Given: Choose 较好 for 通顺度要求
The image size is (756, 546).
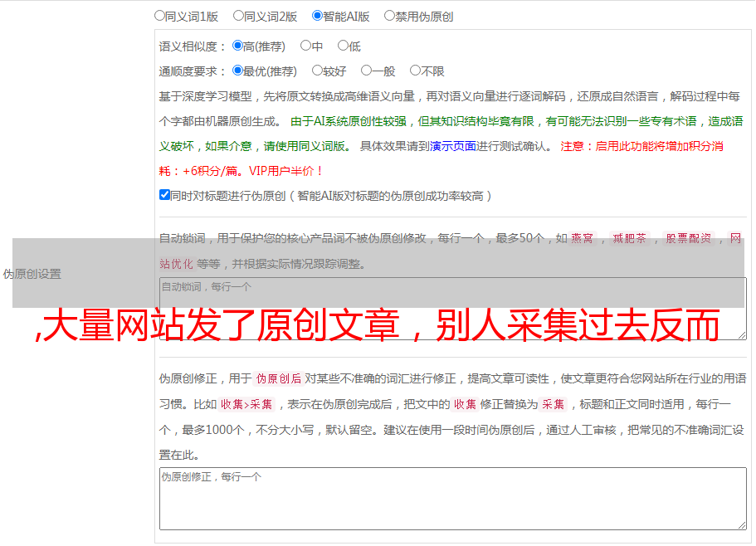Looking at the screenshot, I should coord(317,71).
